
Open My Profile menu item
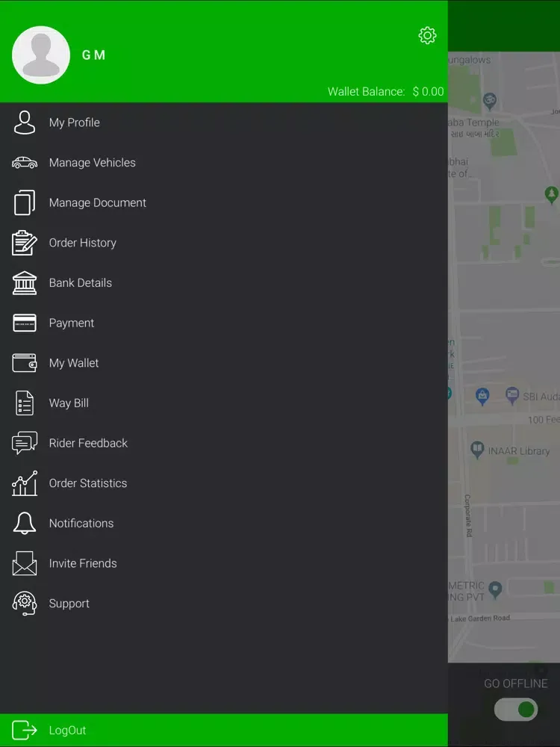[x=74, y=123]
